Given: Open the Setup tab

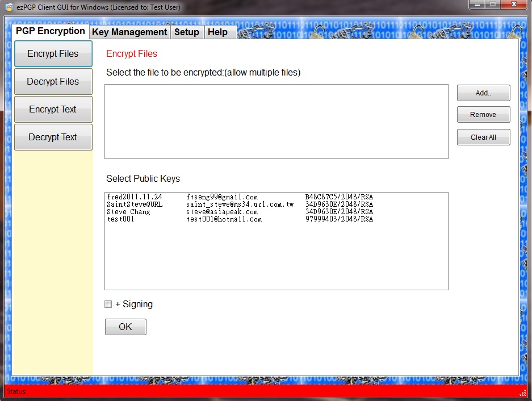Looking at the screenshot, I should 187,32.
